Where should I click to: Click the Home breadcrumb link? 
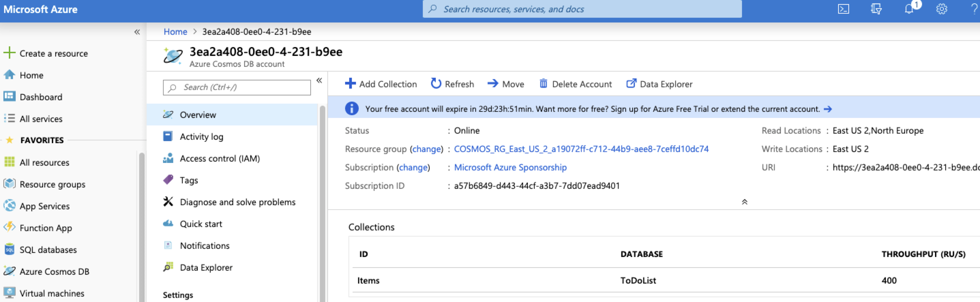tap(175, 32)
